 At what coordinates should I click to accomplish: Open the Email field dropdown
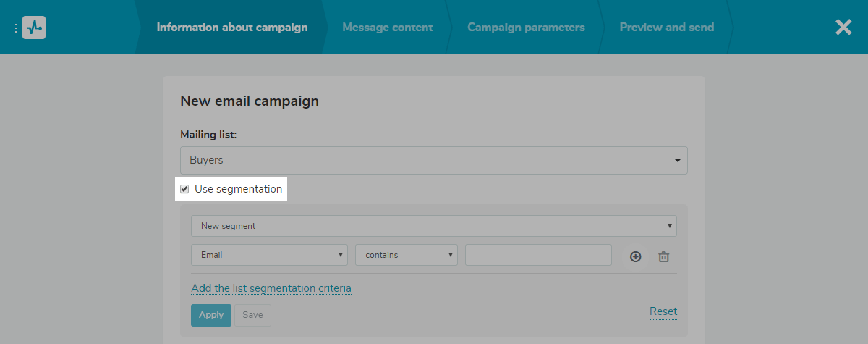coord(269,255)
